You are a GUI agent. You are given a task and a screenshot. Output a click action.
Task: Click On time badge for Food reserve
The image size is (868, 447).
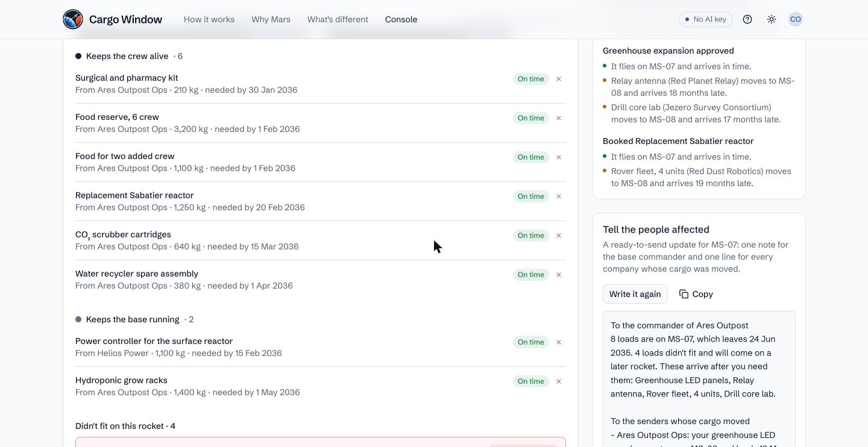[531, 118]
